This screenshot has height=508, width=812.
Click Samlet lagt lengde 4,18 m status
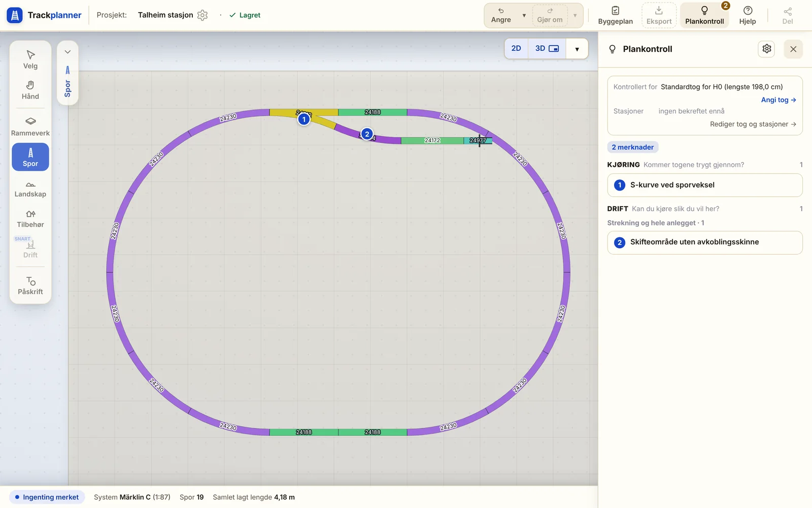[254, 497]
